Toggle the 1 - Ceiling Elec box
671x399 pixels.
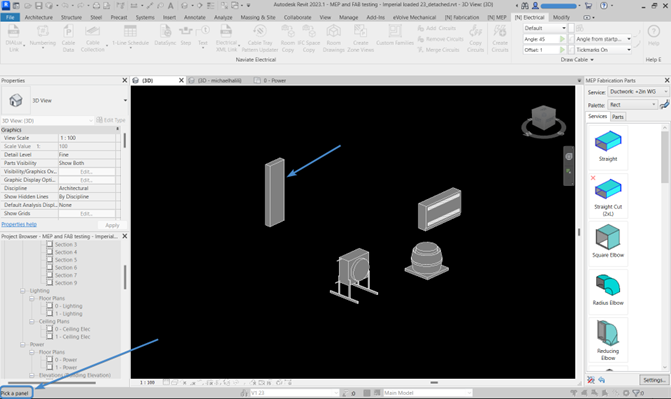tap(50, 336)
